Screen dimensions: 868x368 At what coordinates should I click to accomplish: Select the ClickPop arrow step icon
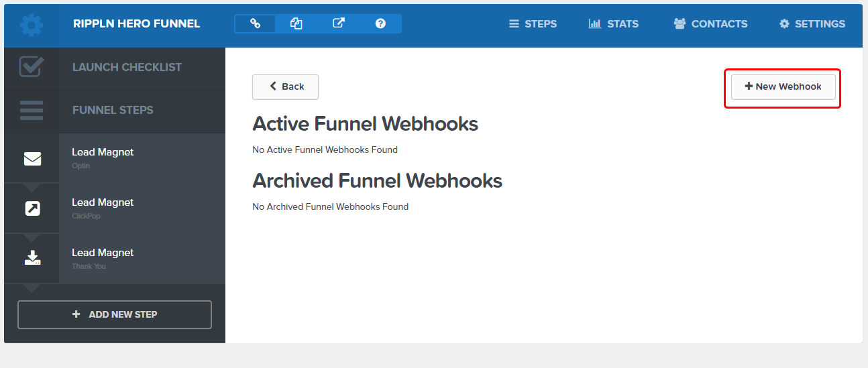pyautogui.click(x=32, y=208)
